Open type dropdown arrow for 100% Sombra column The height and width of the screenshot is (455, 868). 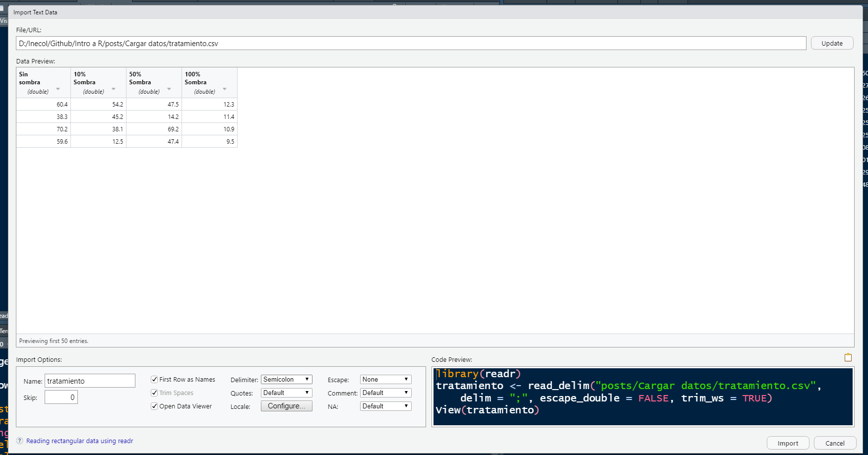225,89
